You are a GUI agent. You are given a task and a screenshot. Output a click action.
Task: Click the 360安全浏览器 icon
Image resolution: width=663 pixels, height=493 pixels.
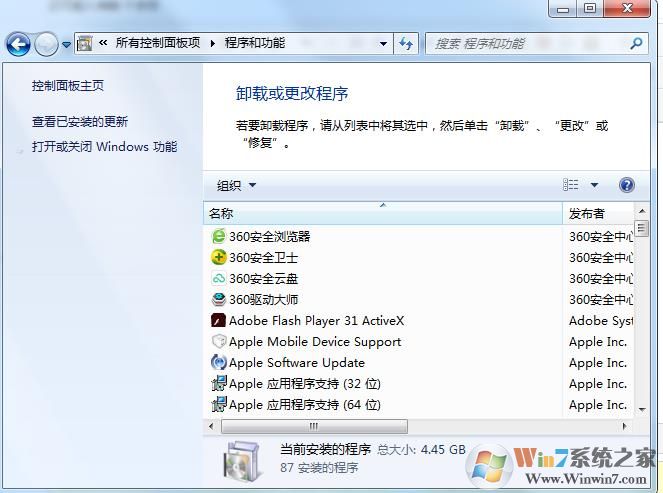(x=219, y=236)
